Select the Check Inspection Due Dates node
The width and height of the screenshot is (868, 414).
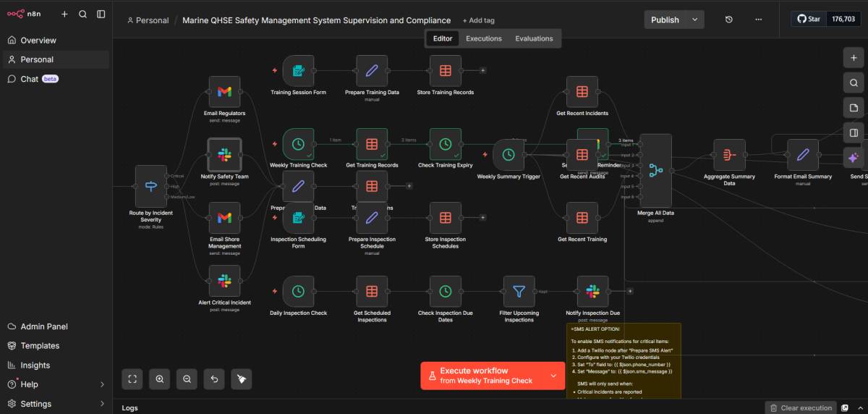(446, 292)
